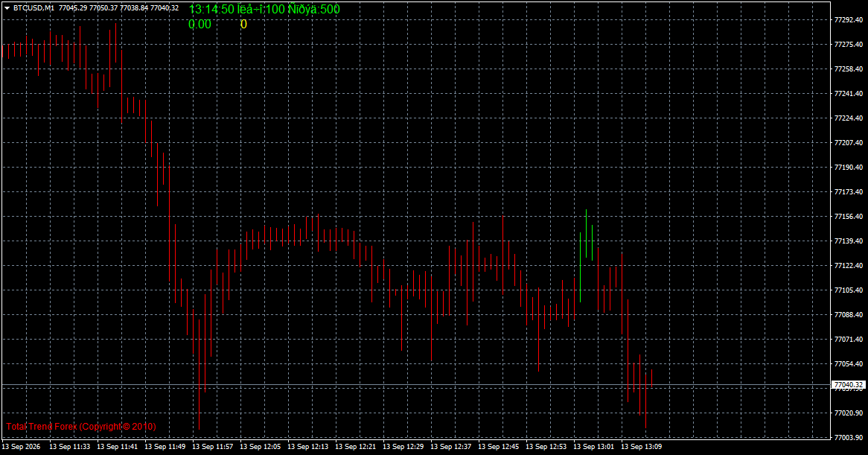Select the tallest green bar on chart
This screenshot has width=868, height=455.
pyautogui.click(x=586, y=234)
